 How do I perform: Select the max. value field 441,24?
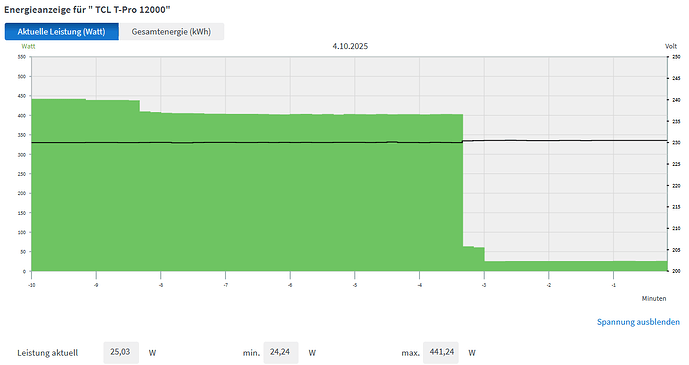coord(441,352)
